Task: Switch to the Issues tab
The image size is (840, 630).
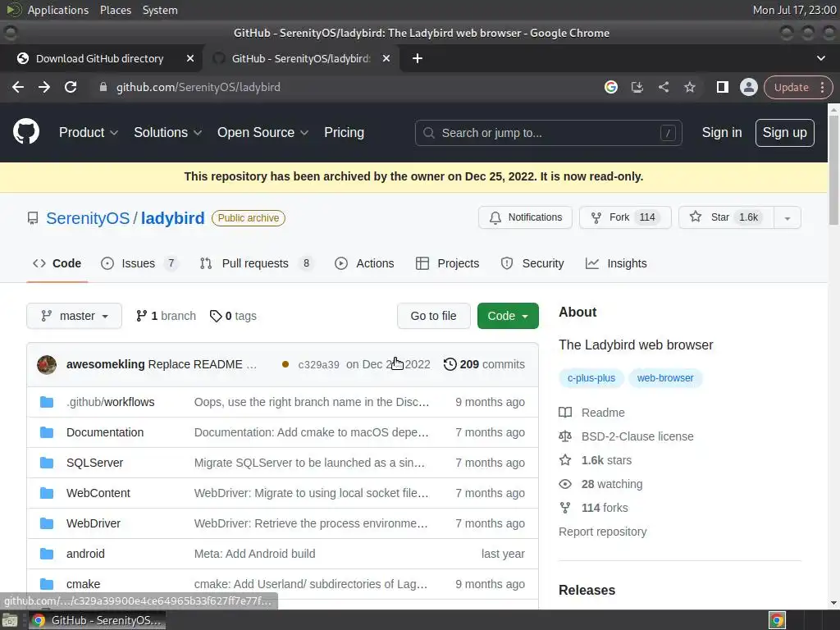Action: [138, 263]
